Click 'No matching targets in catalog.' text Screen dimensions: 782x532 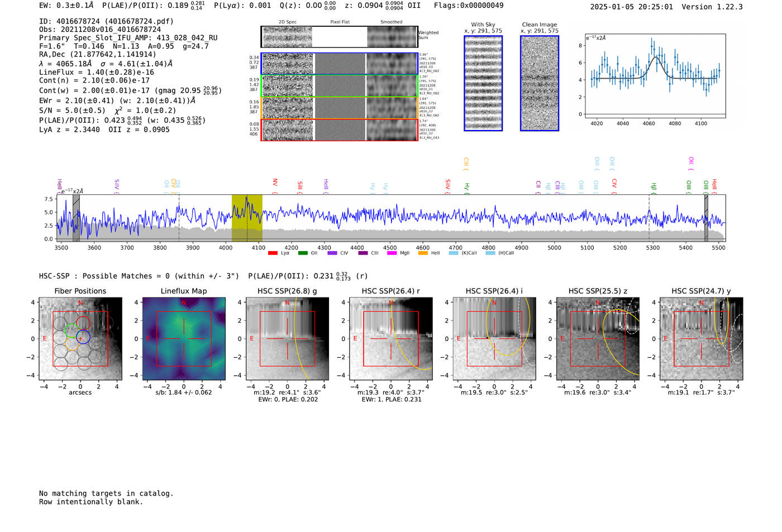(106, 493)
